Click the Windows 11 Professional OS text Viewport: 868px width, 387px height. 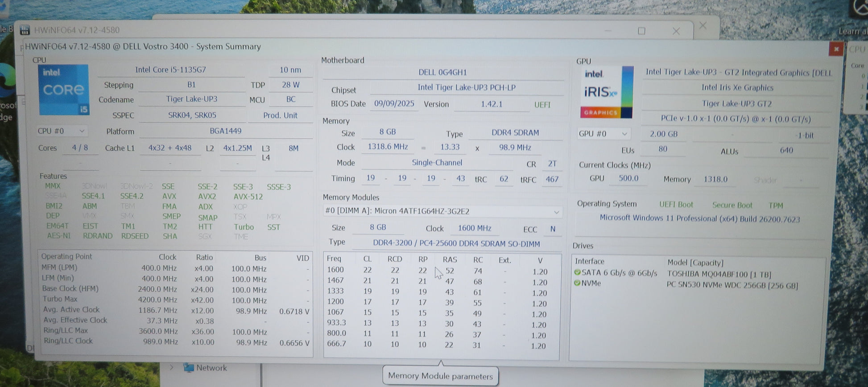tap(699, 218)
